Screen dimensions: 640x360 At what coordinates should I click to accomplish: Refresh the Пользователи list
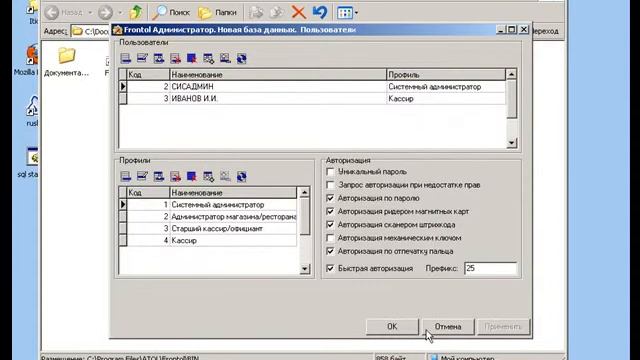click(x=242, y=58)
